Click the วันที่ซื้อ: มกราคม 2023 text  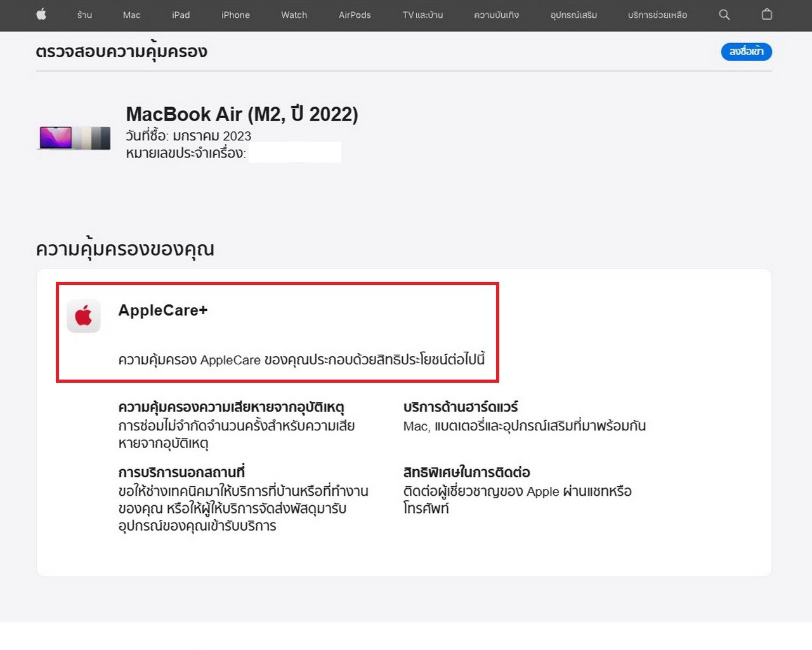(x=188, y=135)
